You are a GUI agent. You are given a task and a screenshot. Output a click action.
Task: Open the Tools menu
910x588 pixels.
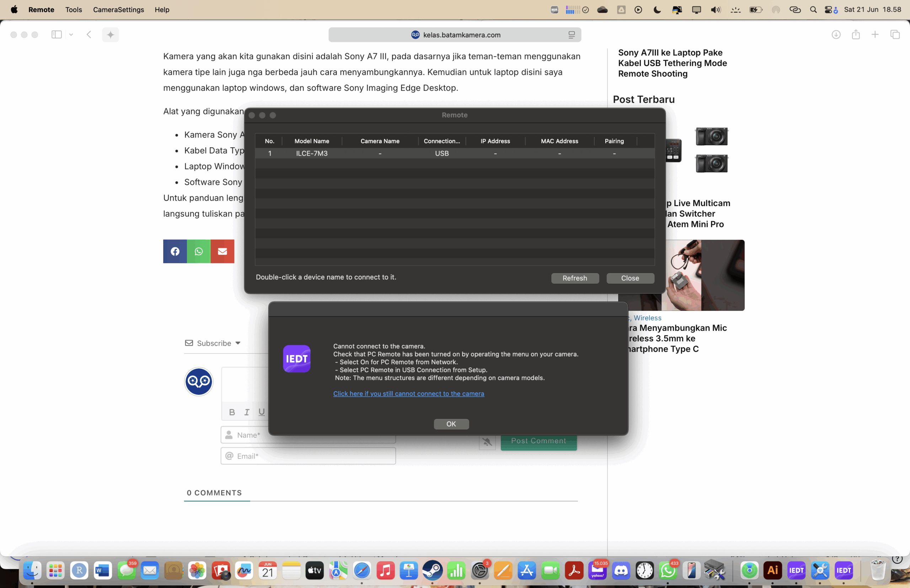click(x=73, y=10)
